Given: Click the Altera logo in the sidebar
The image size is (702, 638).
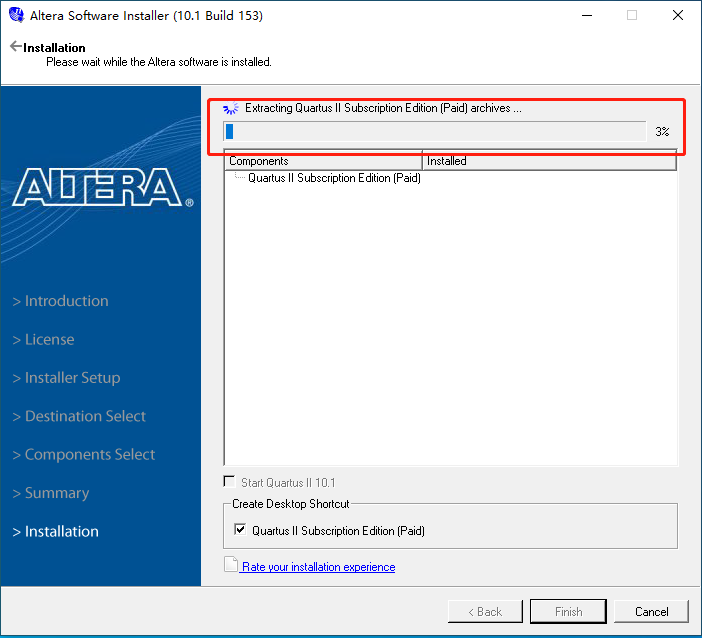Looking at the screenshot, I should pyautogui.click(x=103, y=187).
